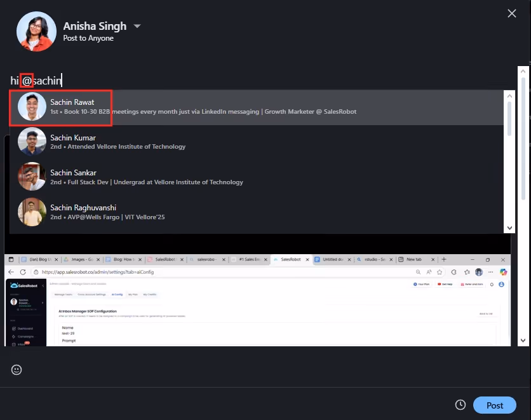
Task: Click the suggestion list scroll-up arrow
Action: point(509,96)
